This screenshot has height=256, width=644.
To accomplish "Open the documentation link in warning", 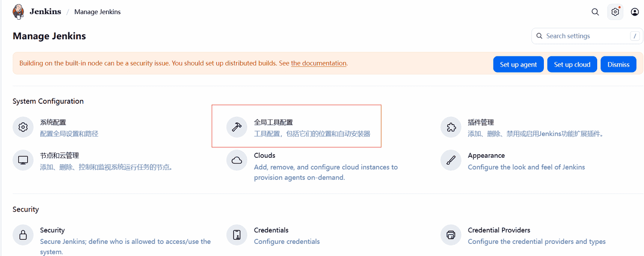I will [x=318, y=63].
